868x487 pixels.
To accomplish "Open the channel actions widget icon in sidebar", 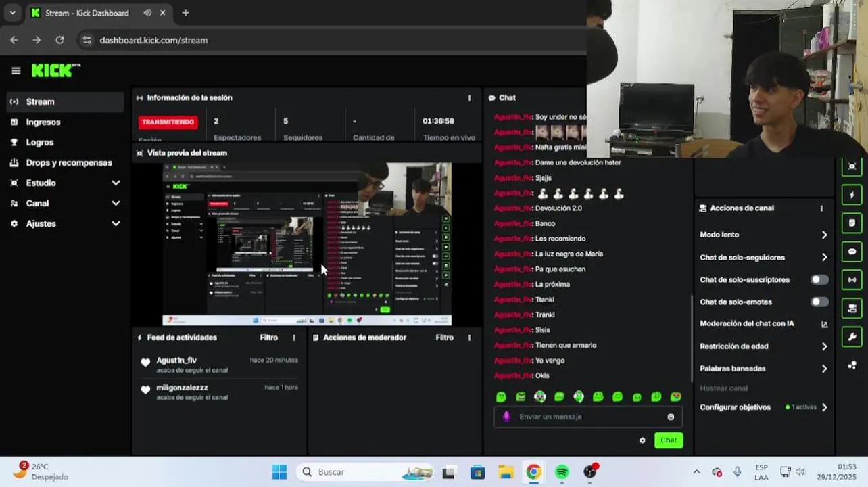I will (852, 308).
